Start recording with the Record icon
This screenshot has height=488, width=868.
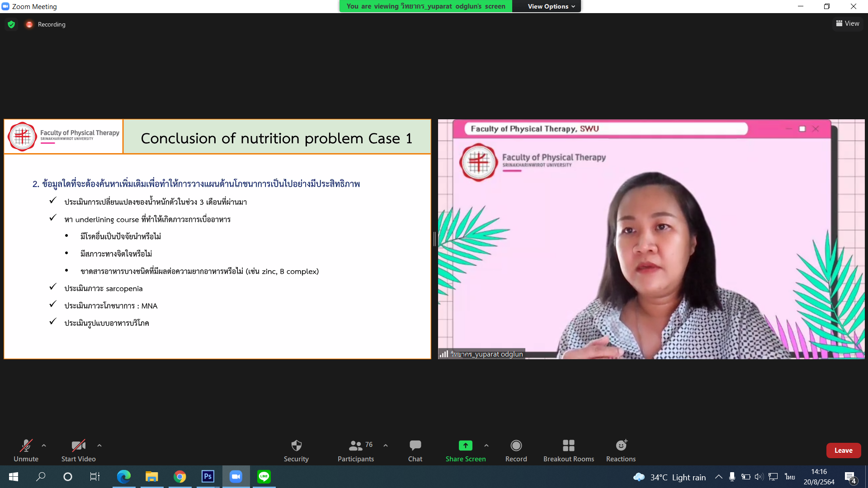516,446
